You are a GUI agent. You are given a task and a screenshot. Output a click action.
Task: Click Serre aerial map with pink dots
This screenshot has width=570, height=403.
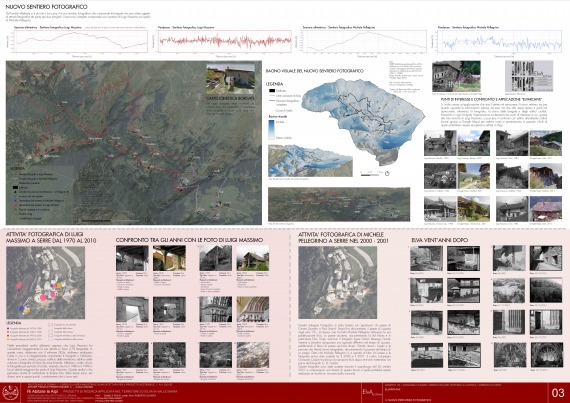tap(45, 283)
